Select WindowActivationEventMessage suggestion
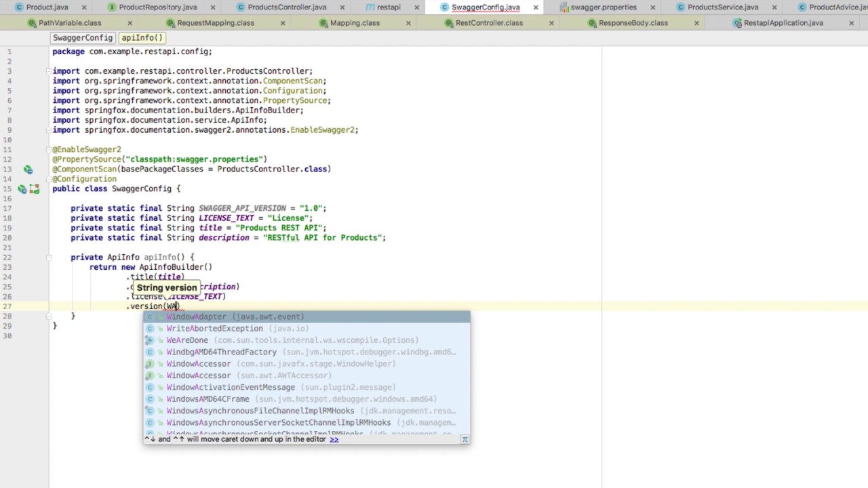The image size is (868, 488). pos(307,388)
